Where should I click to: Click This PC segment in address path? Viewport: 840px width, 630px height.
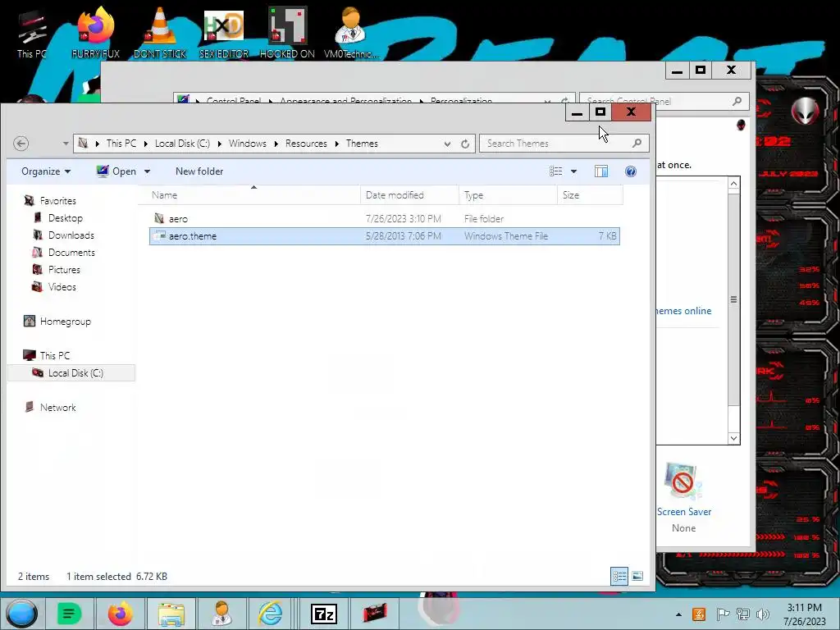pyautogui.click(x=121, y=143)
